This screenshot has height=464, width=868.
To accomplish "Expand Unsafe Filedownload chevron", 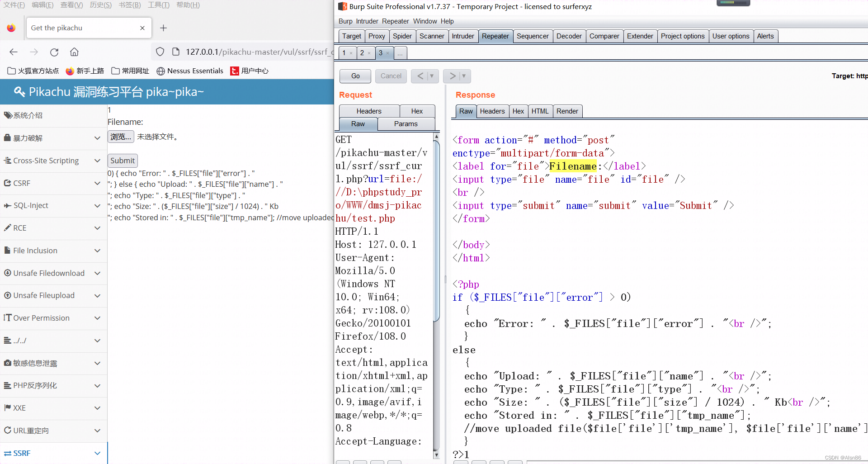I will 97,273.
